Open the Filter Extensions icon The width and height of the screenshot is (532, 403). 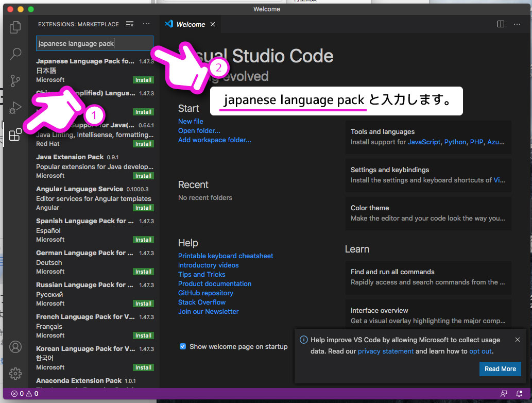coord(129,24)
